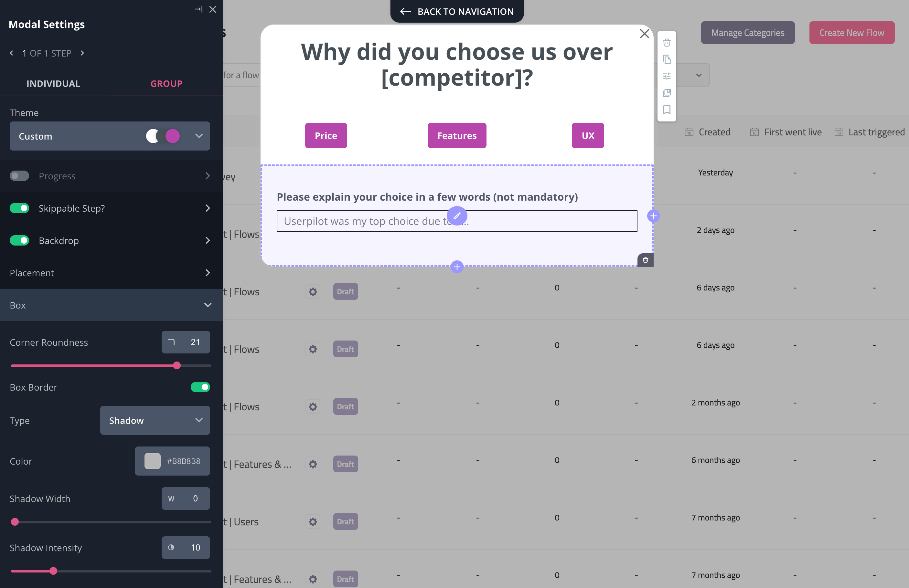Screen dimensions: 909x588
Task: Click the bookmark icon in modal toolbar
Action: [667, 109]
